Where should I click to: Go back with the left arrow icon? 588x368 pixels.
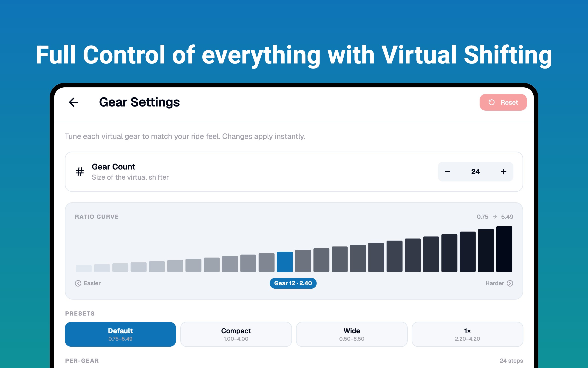74,102
